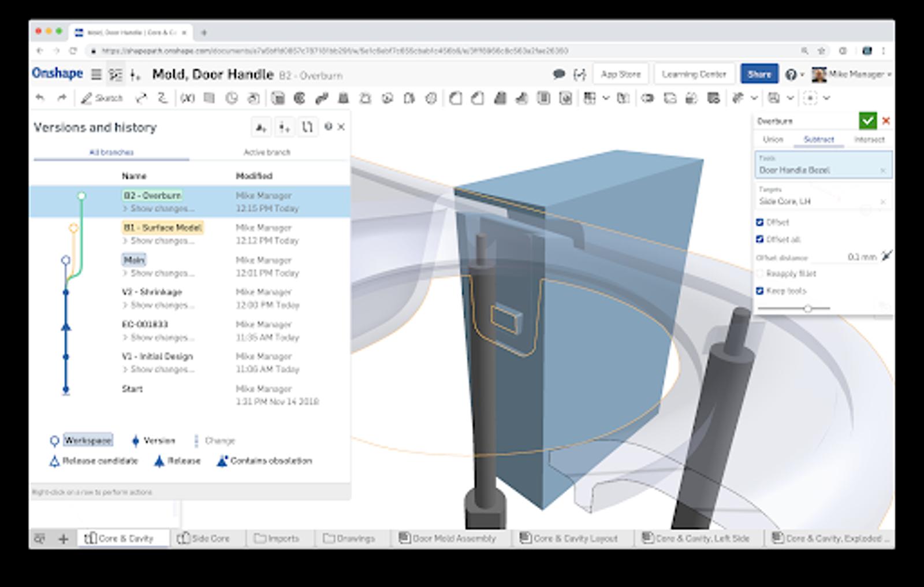Open Mike Manager account dropdown

pos(852,75)
